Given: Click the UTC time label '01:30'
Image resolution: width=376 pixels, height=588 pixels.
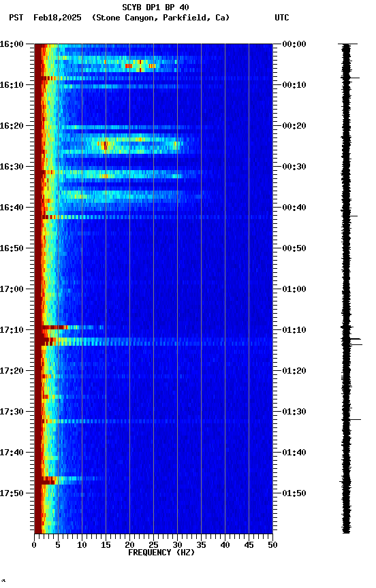Looking at the screenshot, I should 294,412.
